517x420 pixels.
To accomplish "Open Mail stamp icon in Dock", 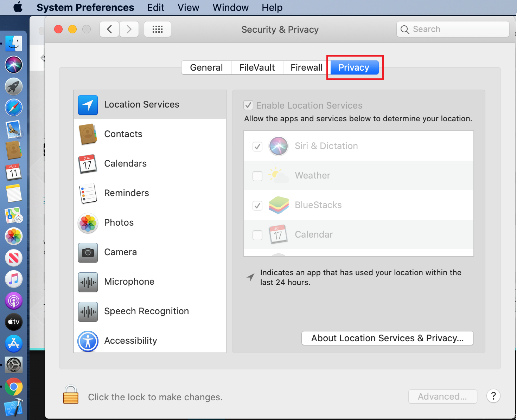I will point(14,129).
